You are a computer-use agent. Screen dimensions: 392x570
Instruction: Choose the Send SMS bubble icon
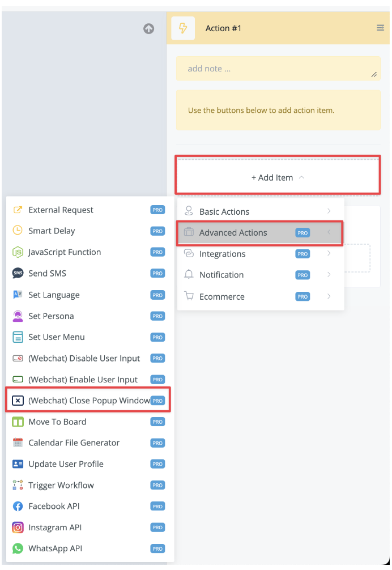(18, 273)
